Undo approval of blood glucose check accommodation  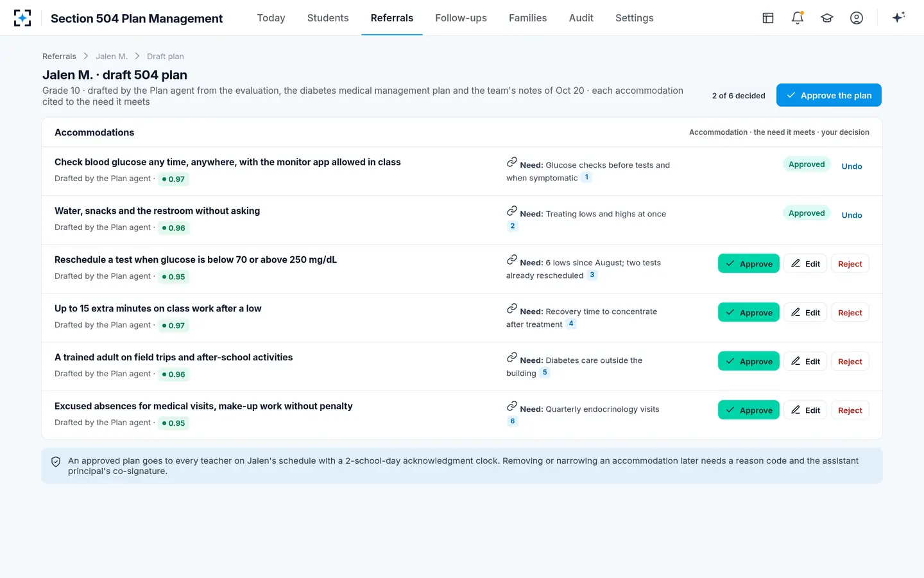(x=851, y=166)
